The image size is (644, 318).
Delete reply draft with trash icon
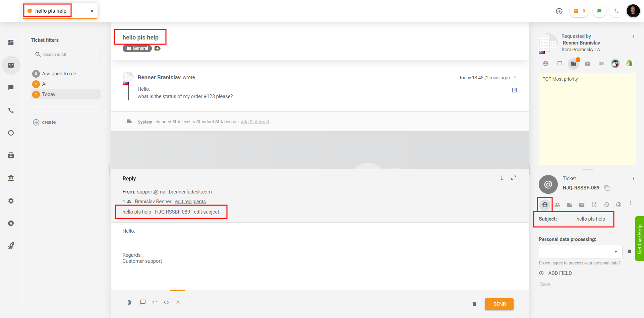(474, 304)
